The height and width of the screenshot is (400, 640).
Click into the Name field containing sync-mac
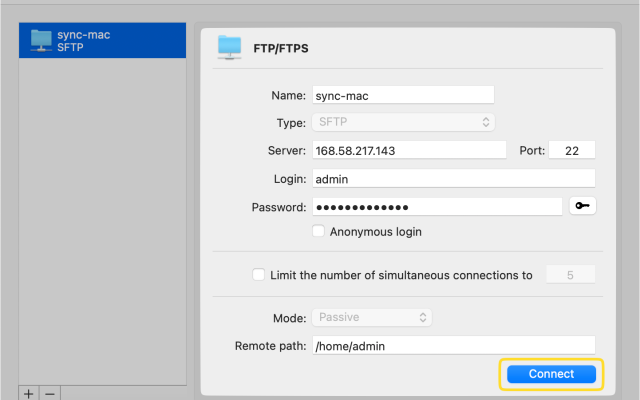(x=402, y=95)
